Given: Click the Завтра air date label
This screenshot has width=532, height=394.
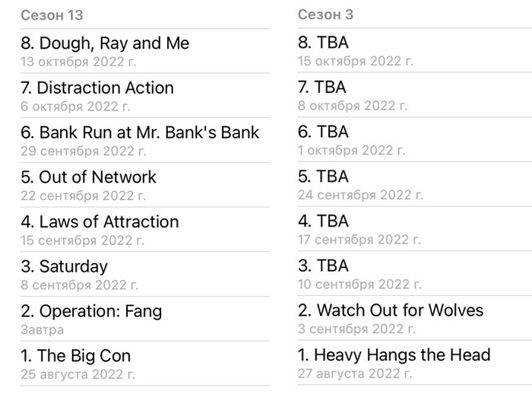Looking at the screenshot, I should pyautogui.click(x=42, y=329).
